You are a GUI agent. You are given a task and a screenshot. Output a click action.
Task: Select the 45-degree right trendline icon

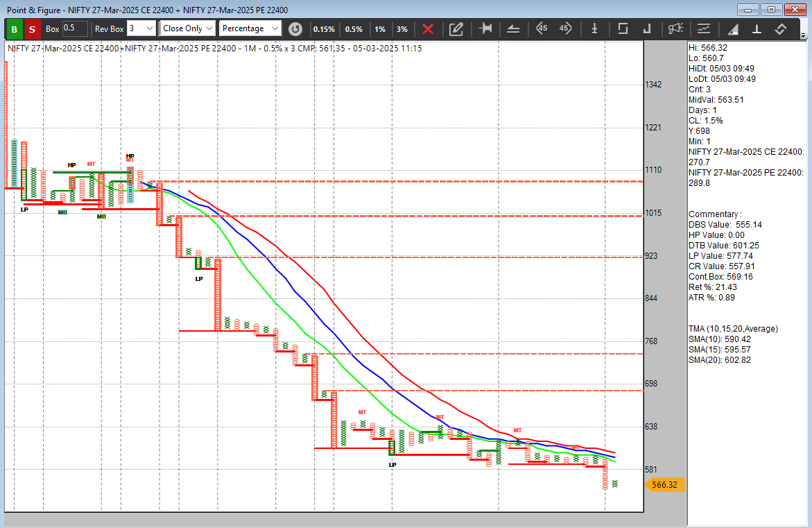(x=564, y=30)
